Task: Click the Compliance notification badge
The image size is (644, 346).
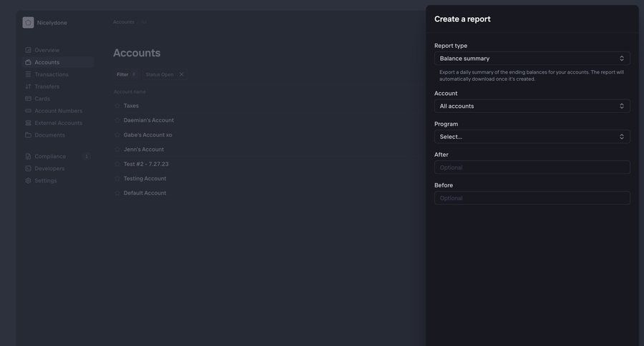Action: (87, 157)
